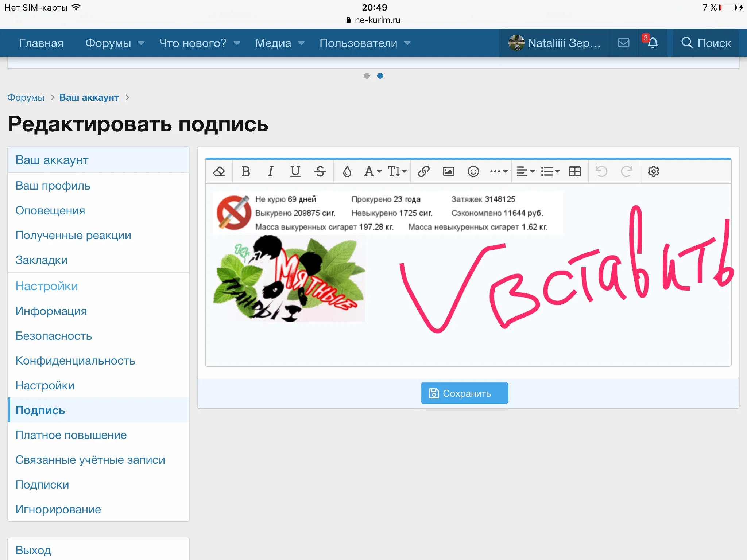The height and width of the screenshot is (560, 747).
Task: Click the insert image icon
Action: coord(448,171)
